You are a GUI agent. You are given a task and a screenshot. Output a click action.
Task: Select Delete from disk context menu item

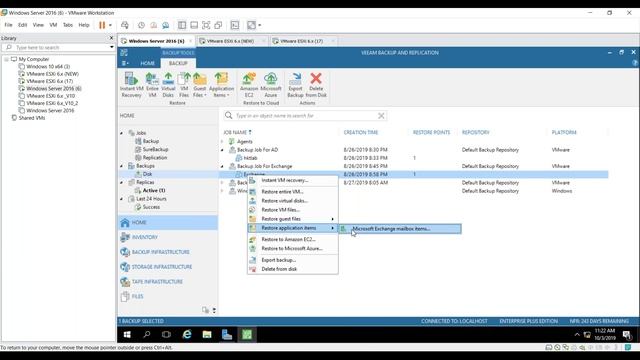point(292,269)
